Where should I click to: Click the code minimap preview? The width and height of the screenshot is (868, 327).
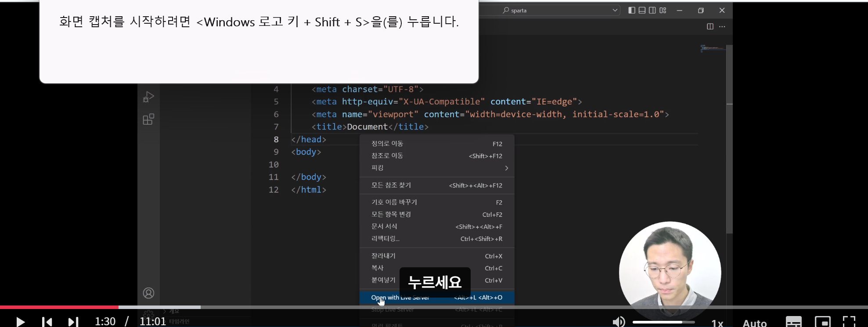pyautogui.click(x=712, y=48)
